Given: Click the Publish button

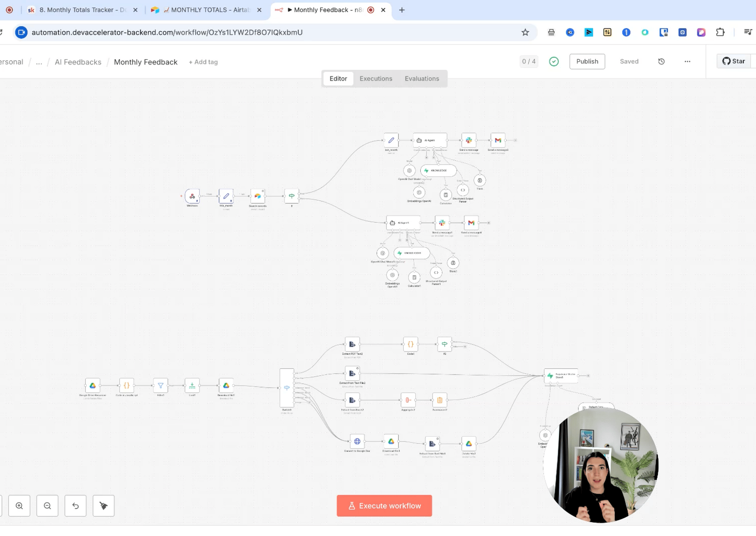Looking at the screenshot, I should (587, 62).
